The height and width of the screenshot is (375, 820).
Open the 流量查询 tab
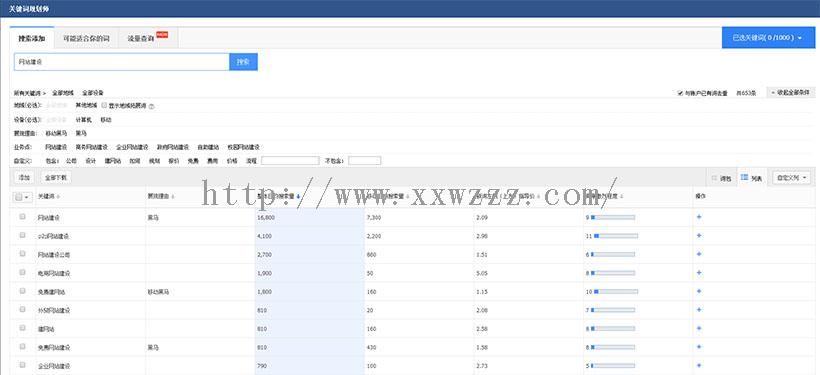point(148,39)
